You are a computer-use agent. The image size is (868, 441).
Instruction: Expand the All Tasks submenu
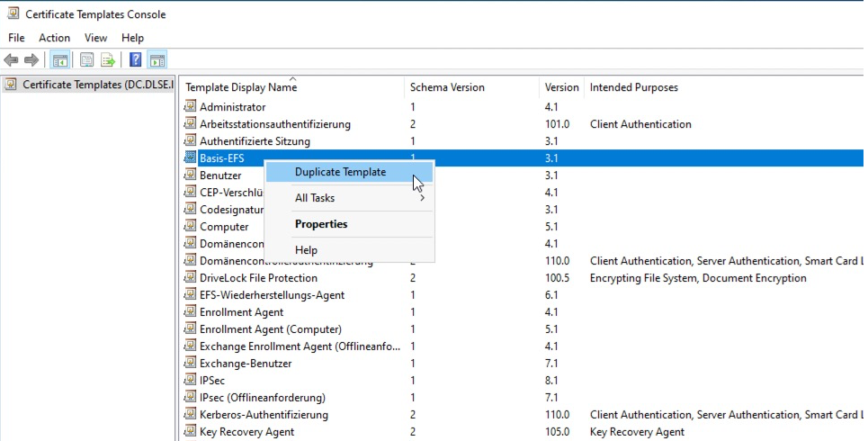[x=315, y=198]
